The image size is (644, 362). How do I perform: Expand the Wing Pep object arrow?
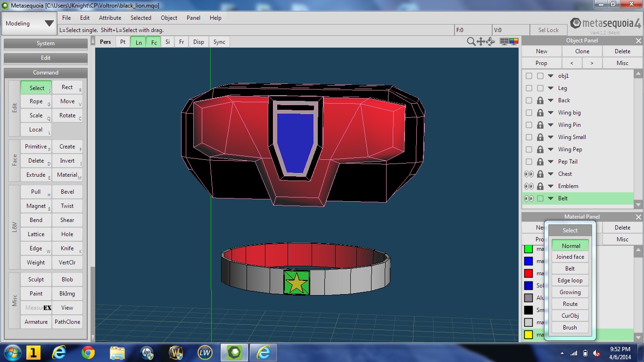(551, 149)
